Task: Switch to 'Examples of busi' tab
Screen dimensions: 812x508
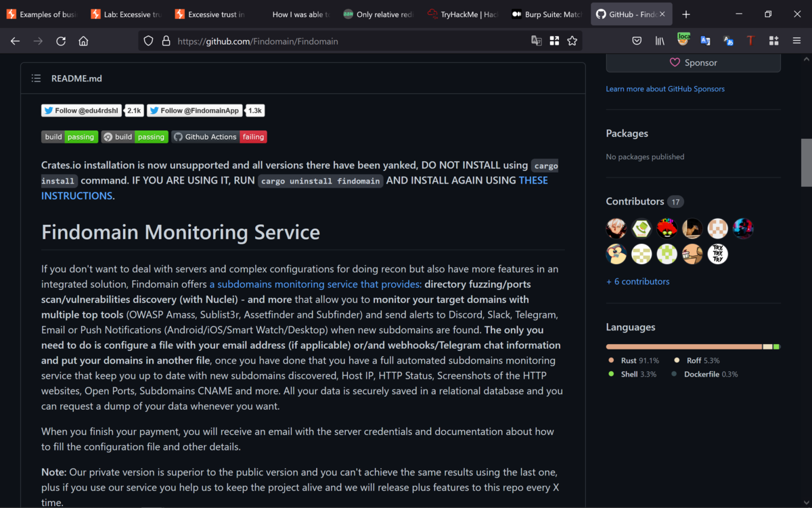Action: pos(41,14)
